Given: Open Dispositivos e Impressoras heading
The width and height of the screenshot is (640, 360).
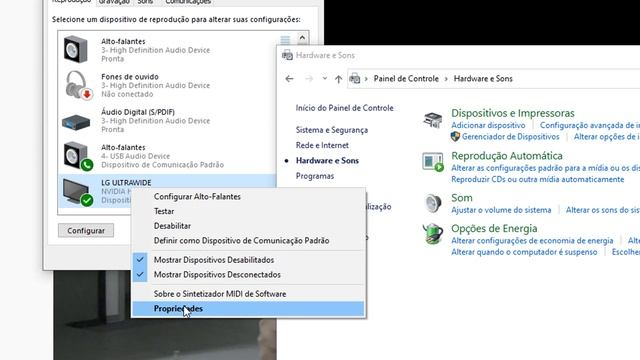Looking at the screenshot, I should click(513, 113).
